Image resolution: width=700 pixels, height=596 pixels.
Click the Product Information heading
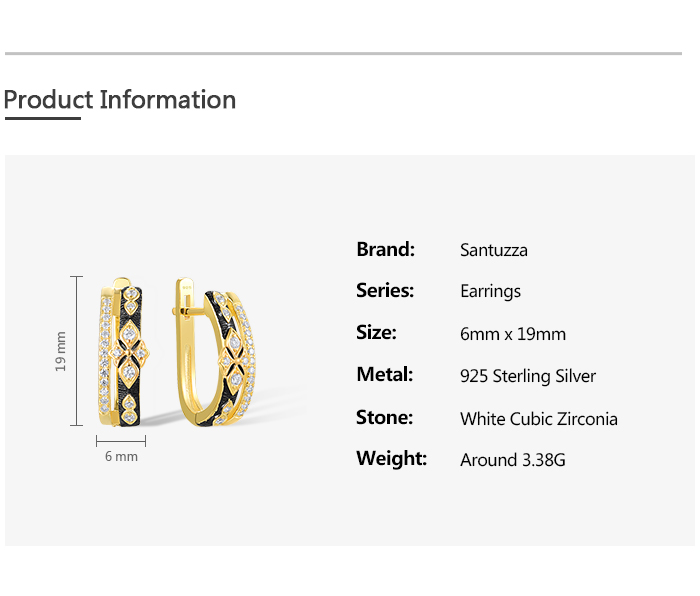120,100
